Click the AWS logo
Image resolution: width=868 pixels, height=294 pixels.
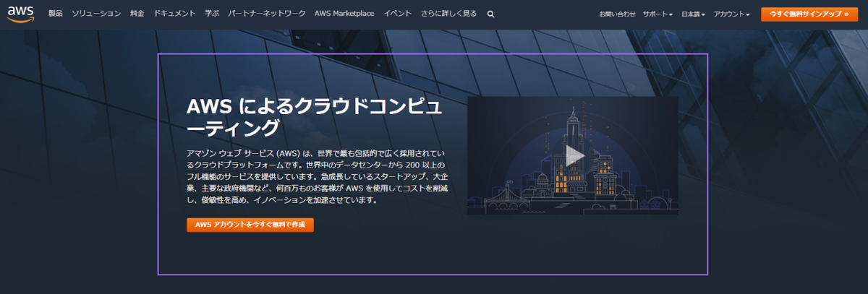click(x=22, y=14)
